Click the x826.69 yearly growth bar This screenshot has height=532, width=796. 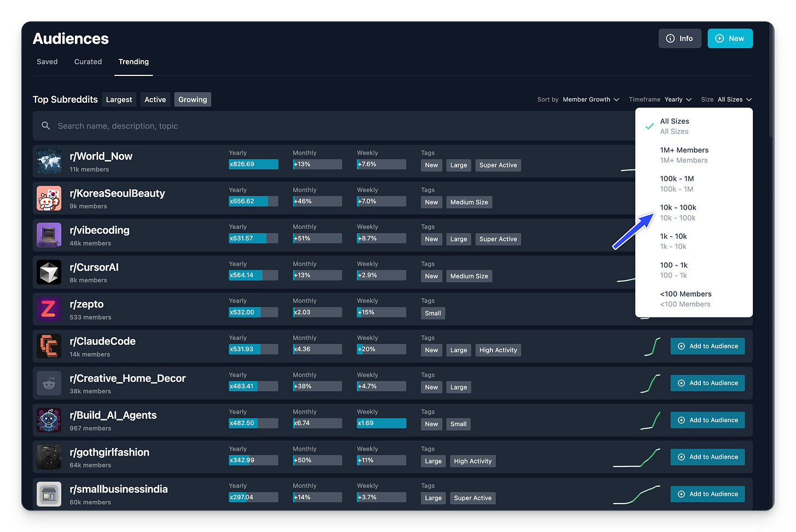(253, 164)
